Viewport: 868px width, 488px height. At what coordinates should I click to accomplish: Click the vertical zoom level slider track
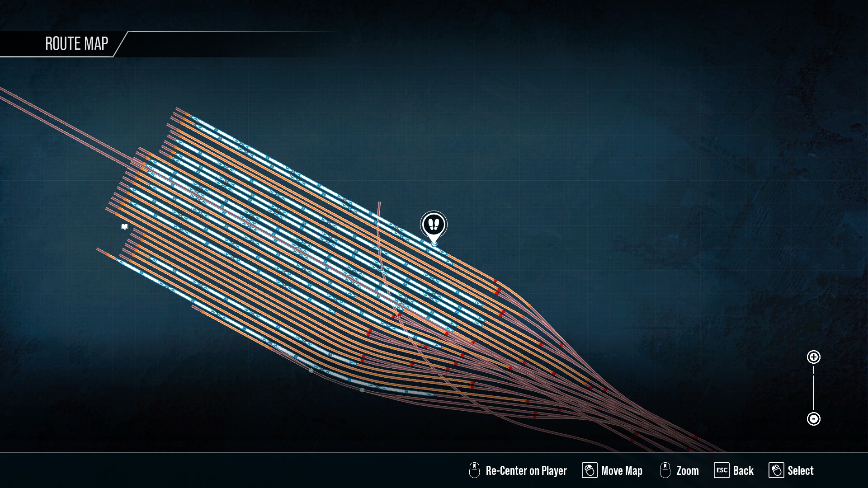point(813,388)
